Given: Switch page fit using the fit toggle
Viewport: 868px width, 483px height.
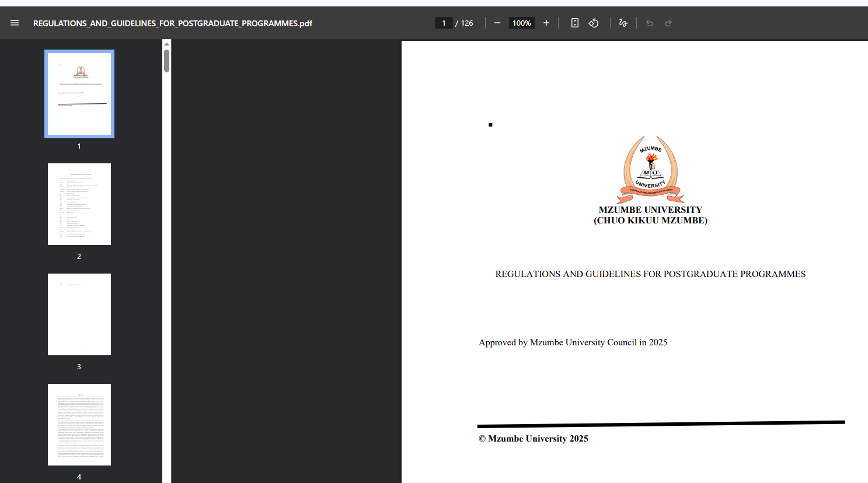Looking at the screenshot, I should tap(574, 23).
